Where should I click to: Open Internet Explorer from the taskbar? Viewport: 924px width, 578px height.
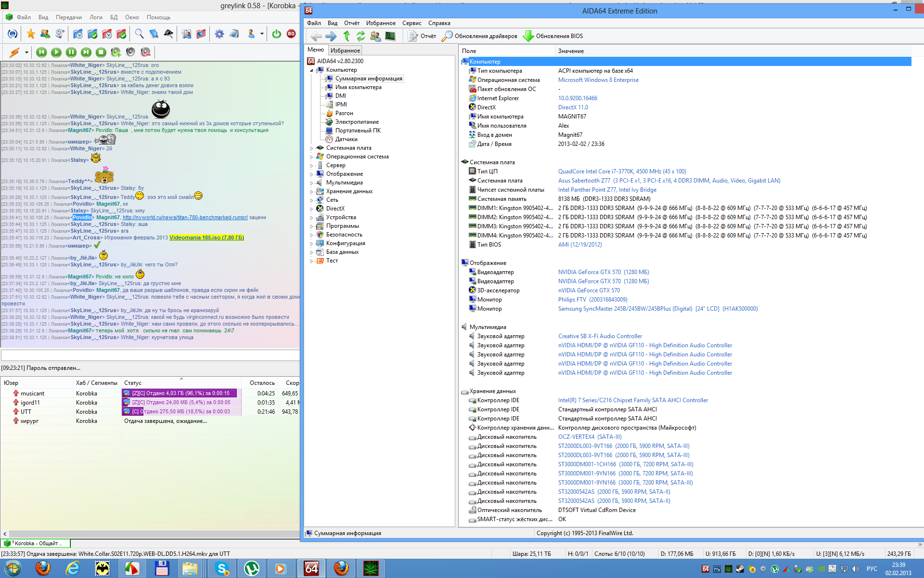click(x=73, y=569)
